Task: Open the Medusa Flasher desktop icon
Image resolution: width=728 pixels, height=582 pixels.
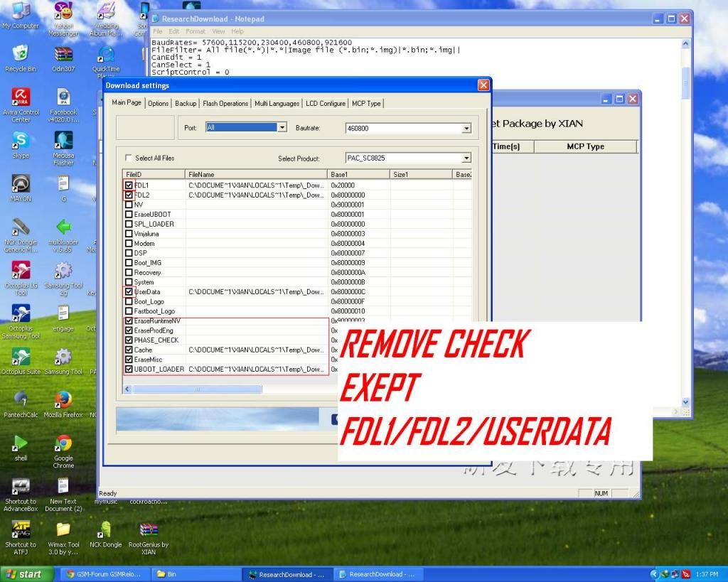Action: [63, 141]
